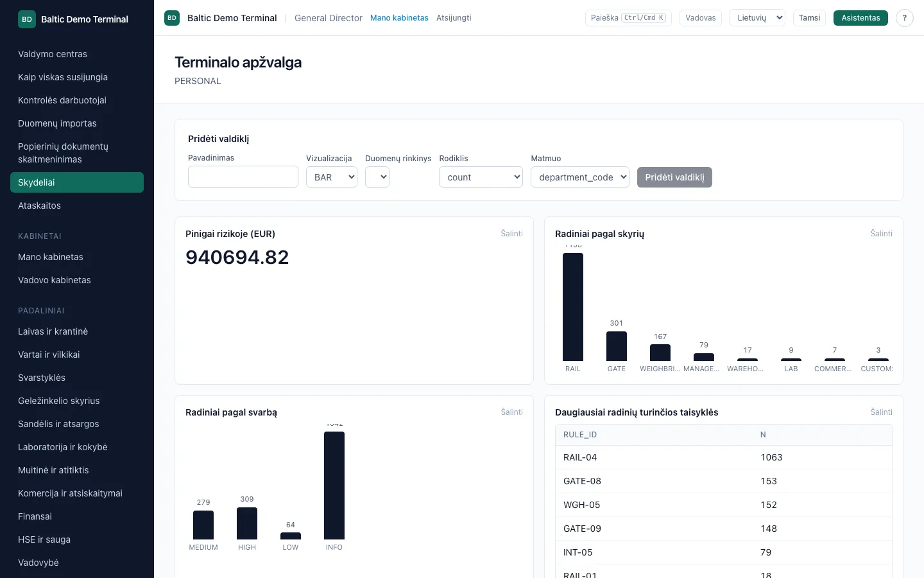Open Popierinių dokumentų skaitmeninimas
The height and width of the screenshot is (578, 924).
[x=77, y=153]
